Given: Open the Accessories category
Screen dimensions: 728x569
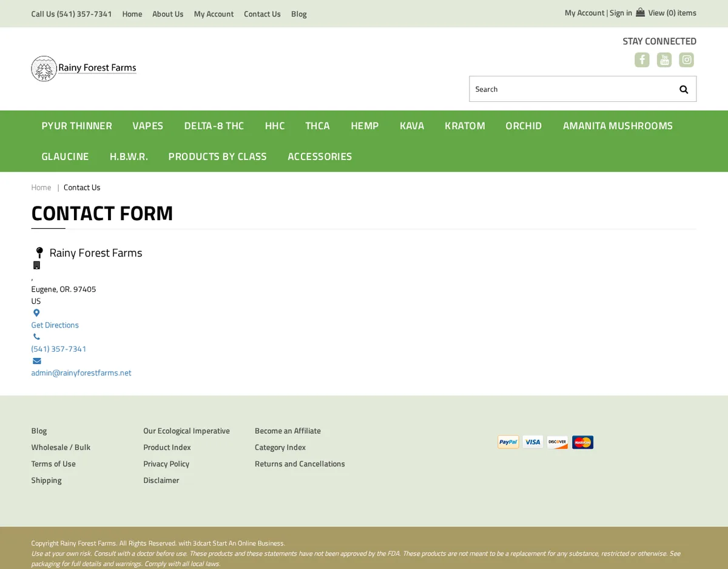Looking at the screenshot, I should [320, 157].
